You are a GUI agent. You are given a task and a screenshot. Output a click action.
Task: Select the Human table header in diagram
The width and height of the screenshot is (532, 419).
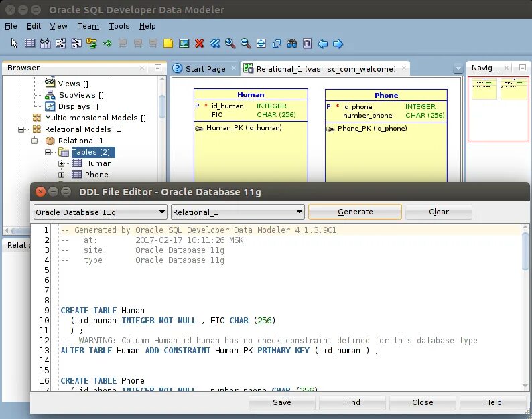click(x=251, y=95)
